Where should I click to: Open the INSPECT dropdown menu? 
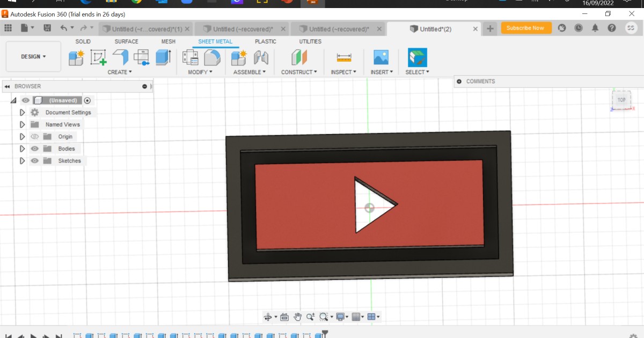(x=343, y=72)
